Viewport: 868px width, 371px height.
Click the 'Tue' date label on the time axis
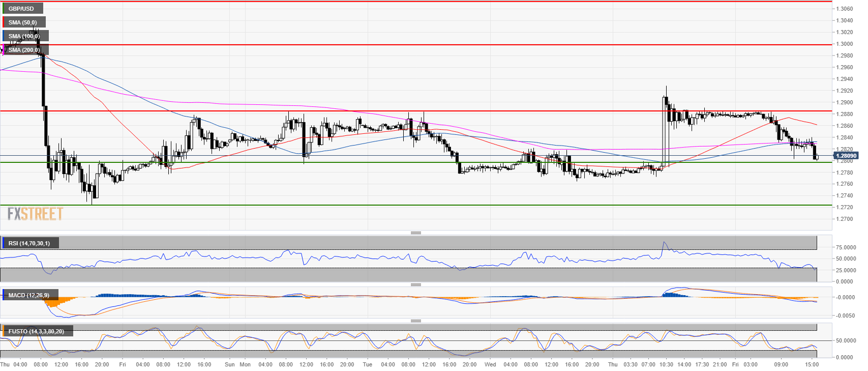click(368, 364)
